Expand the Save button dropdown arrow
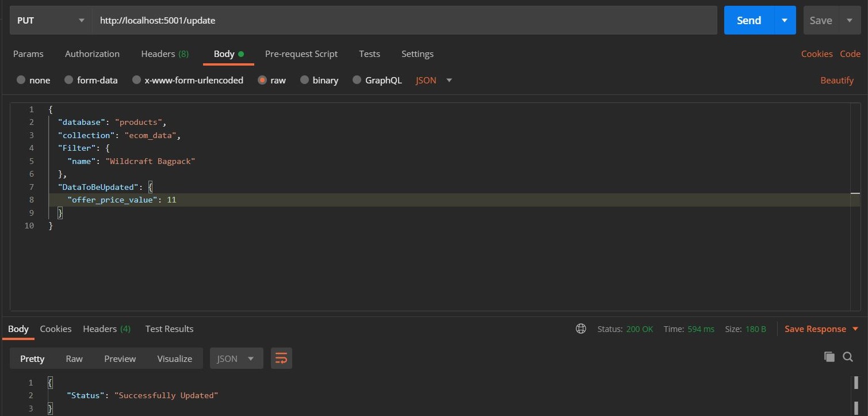The image size is (868, 416). pyautogui.click(x=850, y=20)
